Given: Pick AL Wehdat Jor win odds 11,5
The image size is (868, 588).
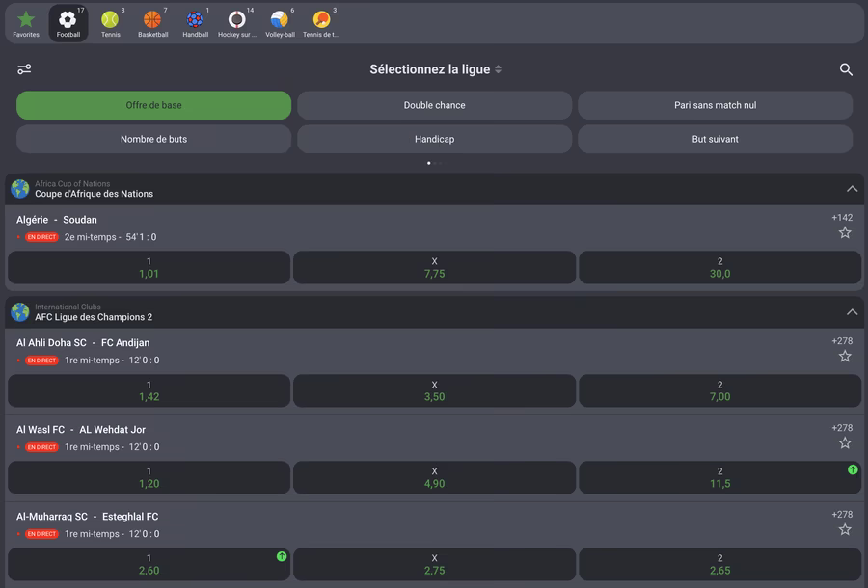Looking at the screenshot, I should point(719,477).
